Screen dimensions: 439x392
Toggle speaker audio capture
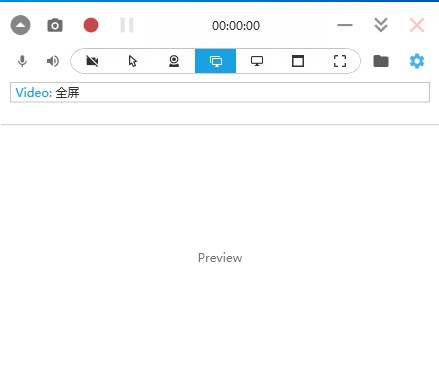tap(53, 61)
